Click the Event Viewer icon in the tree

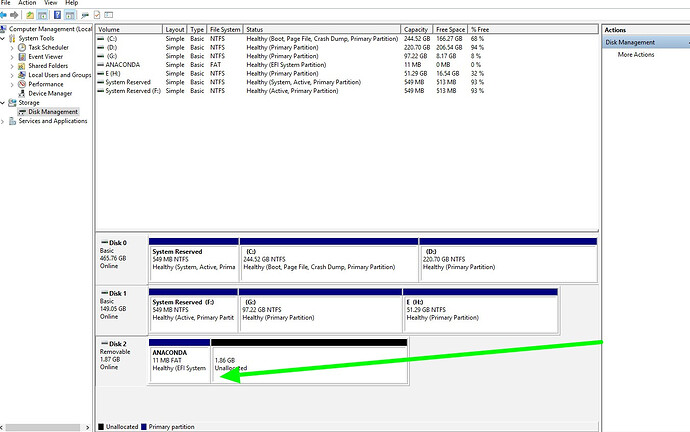coord(22,57)
